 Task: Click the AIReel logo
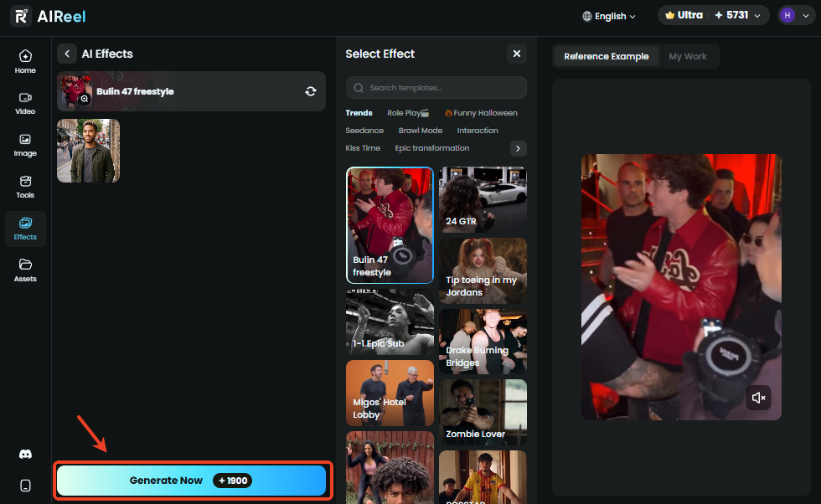[x=49, y=16]
